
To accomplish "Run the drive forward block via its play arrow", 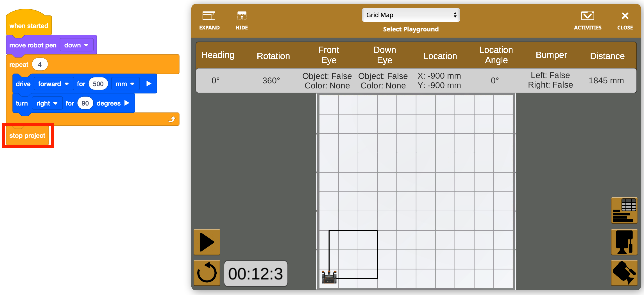I will click(148, 83).
